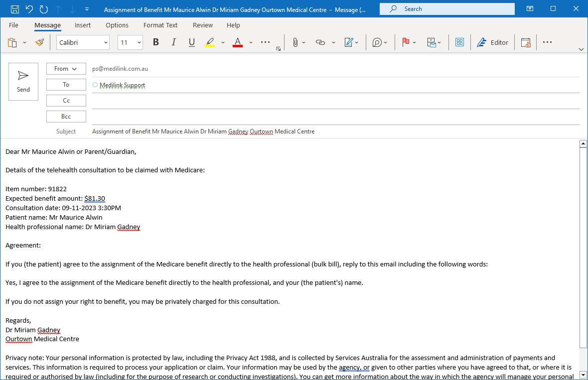Expand ribbon display options chevron
This screenshot has width=588, height=380.
click(581, 49)
